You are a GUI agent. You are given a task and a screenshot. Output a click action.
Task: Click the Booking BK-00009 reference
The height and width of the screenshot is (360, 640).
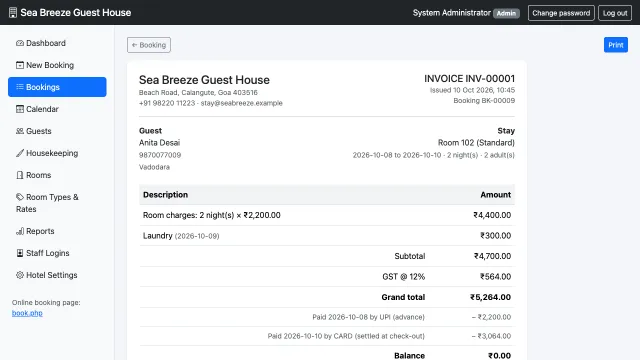pyautogui.click(x=484, y=100)
